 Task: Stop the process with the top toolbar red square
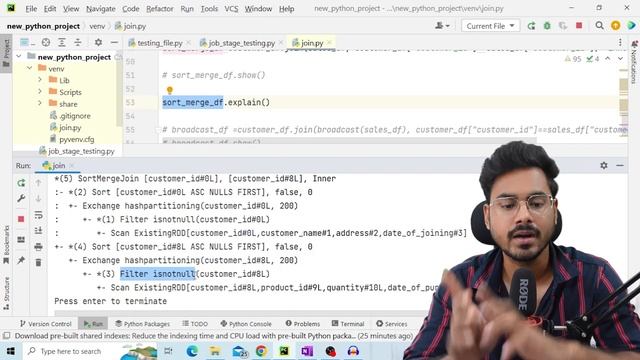[579, 26]
